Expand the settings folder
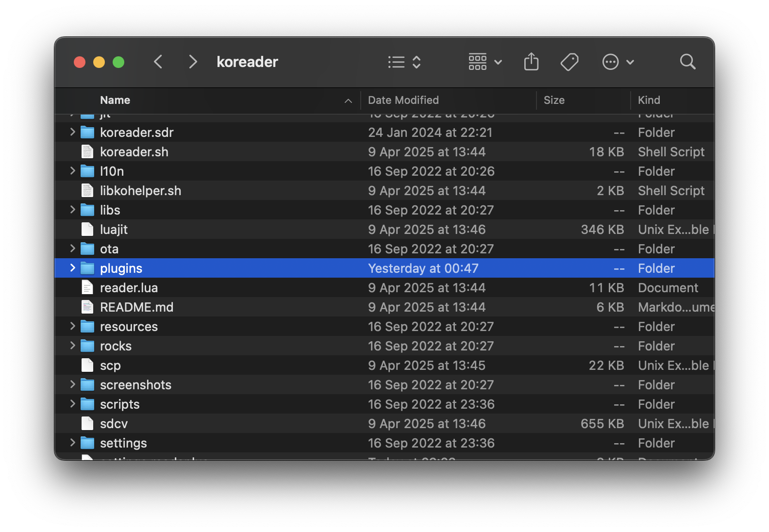Viewport: 769px width, 532px height. tap(72, 442)
